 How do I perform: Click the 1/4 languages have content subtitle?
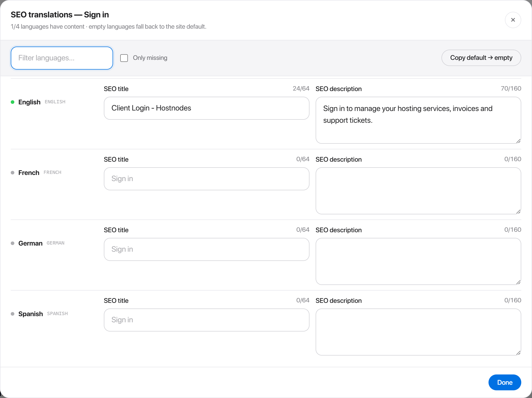click(108, 27)
